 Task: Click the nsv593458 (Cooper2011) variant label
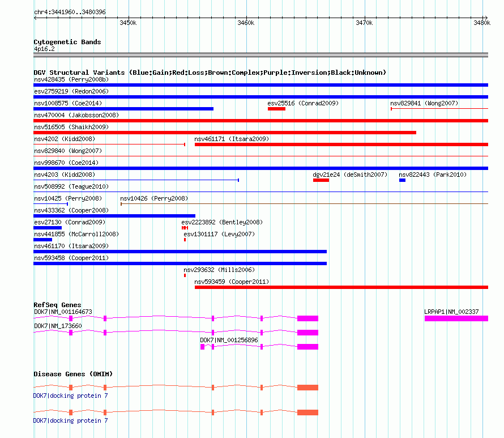pyautogui.click(x=71, y=258)
